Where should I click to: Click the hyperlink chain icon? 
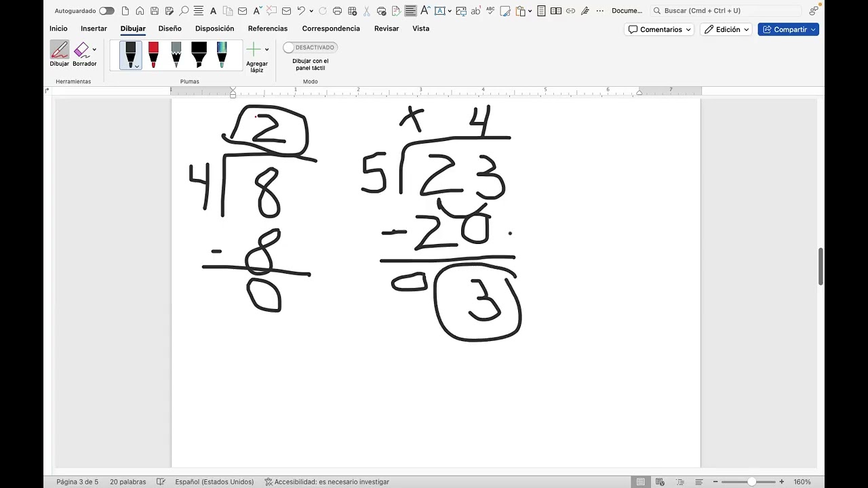[x=570, y=11]
